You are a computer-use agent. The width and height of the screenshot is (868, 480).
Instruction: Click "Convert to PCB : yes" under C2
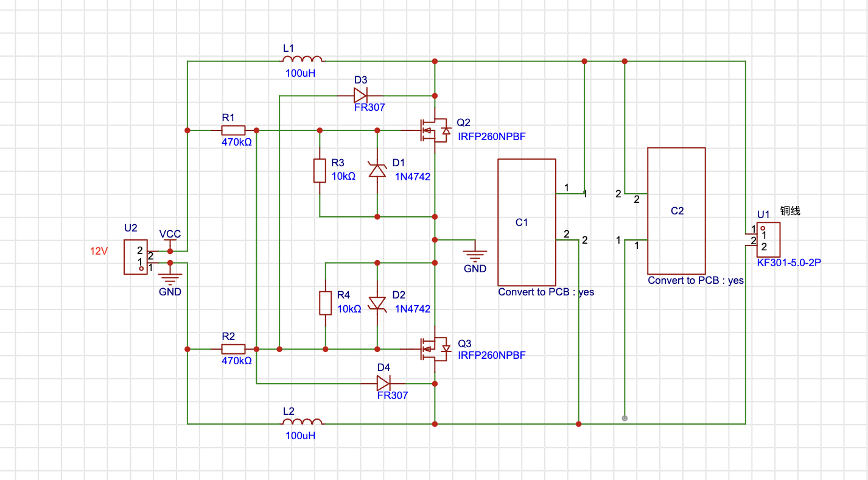point(696,280)
